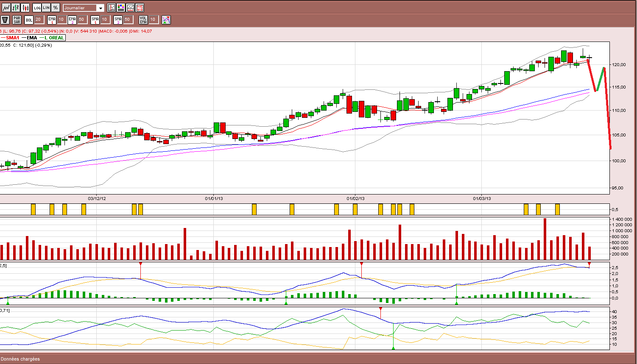The width and height of the screenshot is (637, 364).
Task: Open the chart with volume view icon
Action: click(130, 8)
